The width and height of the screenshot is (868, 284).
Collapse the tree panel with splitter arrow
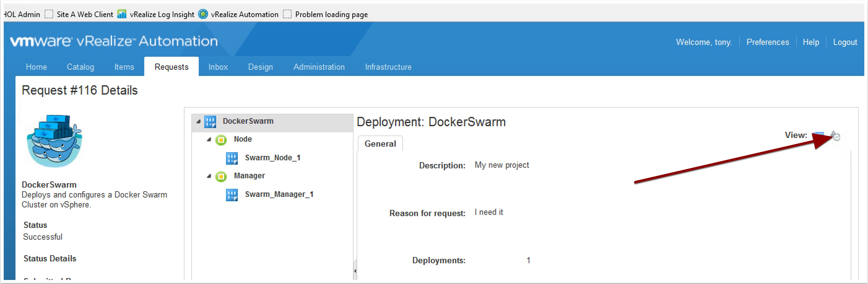(x=355, y=270)
